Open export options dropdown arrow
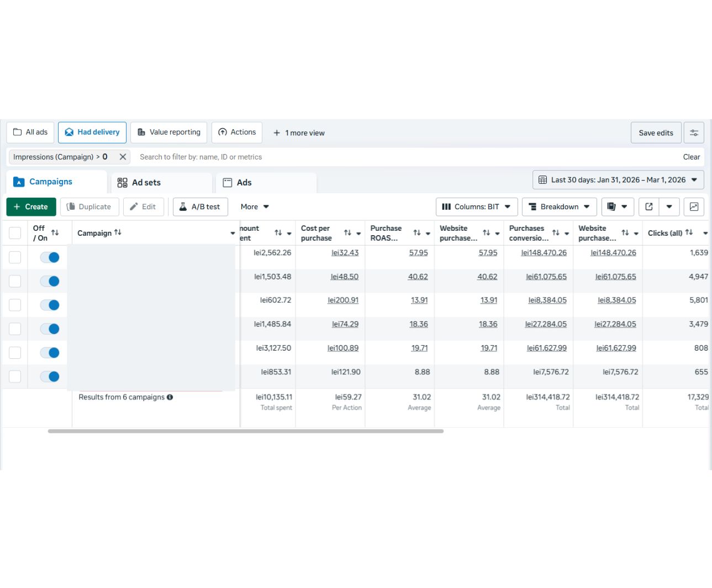Image resolution: width=712 pixels, height=588 pixels. click(669, 206)
